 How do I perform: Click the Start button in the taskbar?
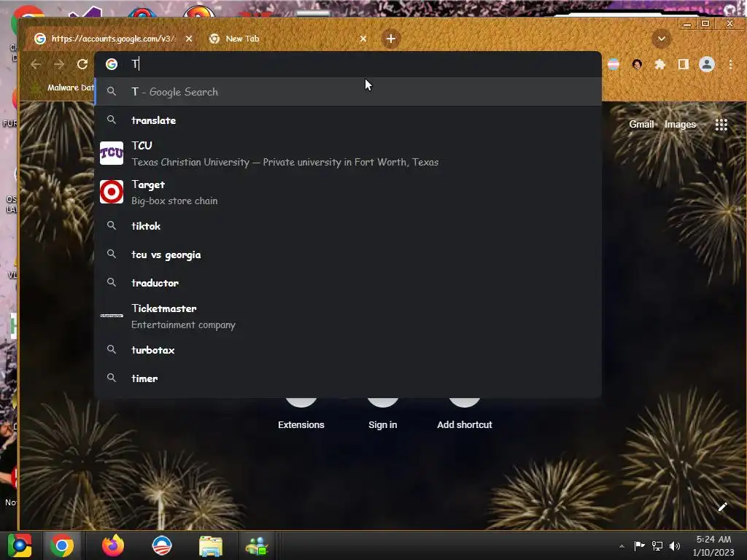pos(20,545)
